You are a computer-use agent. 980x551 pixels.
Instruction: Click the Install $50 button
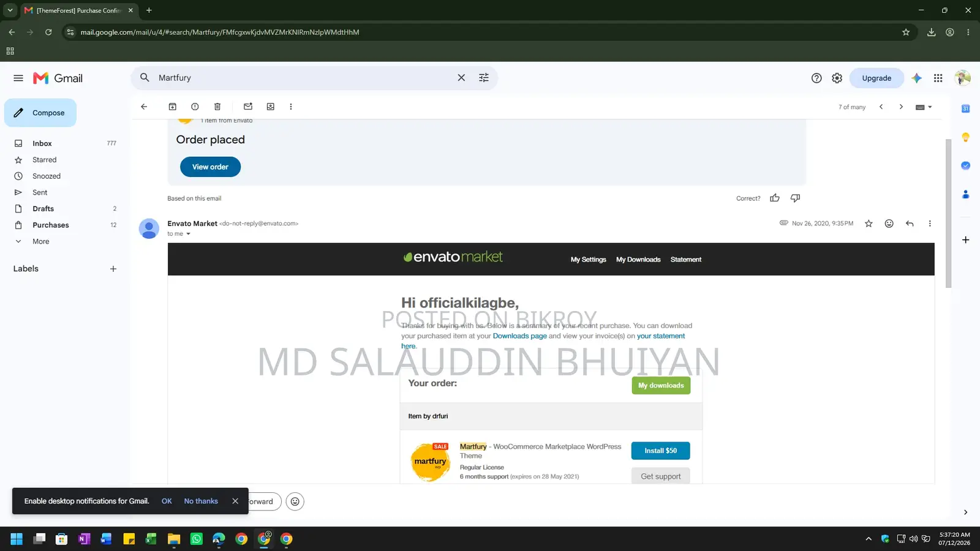click(x=660, y=451)
